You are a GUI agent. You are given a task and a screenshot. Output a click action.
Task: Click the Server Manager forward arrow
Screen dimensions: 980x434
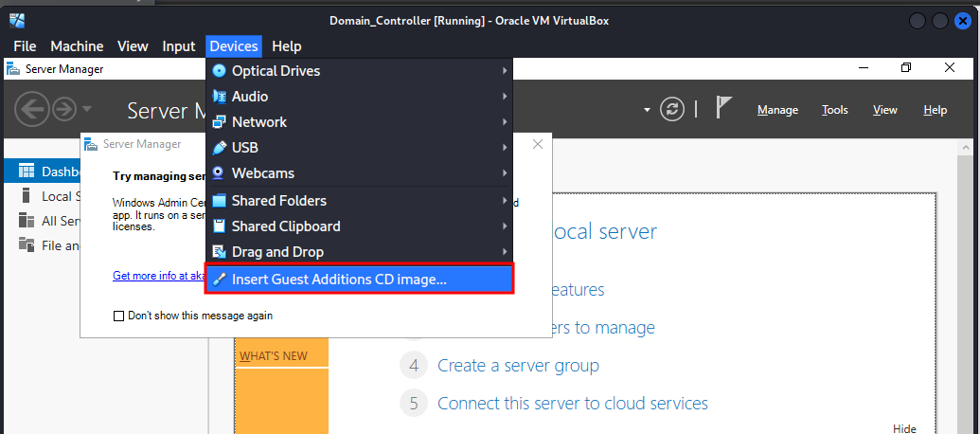[x=64, y=110]
